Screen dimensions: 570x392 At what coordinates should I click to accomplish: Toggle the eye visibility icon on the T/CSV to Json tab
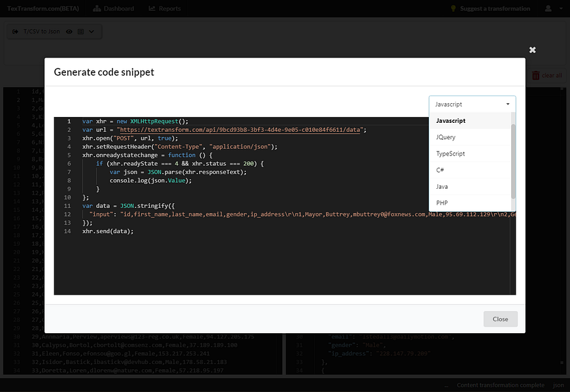pos(69,31)
